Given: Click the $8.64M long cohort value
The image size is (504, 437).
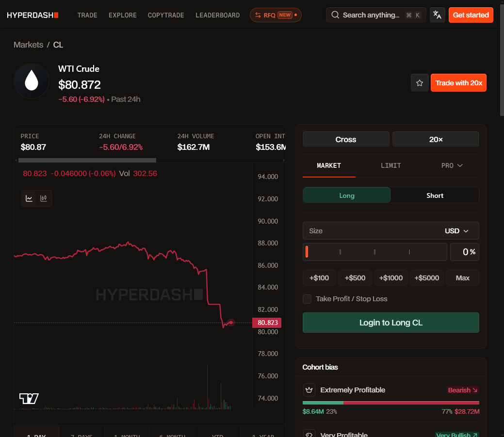Looking at the screenshot, I should coord(313,412).
